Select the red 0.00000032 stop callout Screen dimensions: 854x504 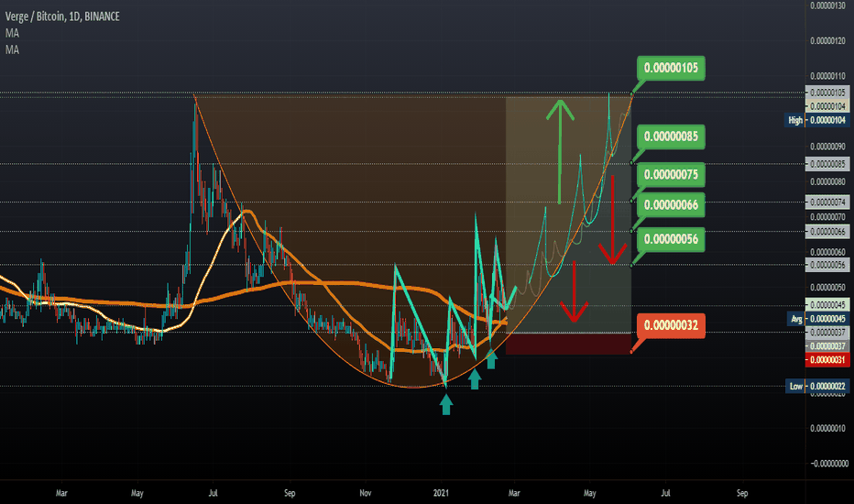click(x=671, y=325)
